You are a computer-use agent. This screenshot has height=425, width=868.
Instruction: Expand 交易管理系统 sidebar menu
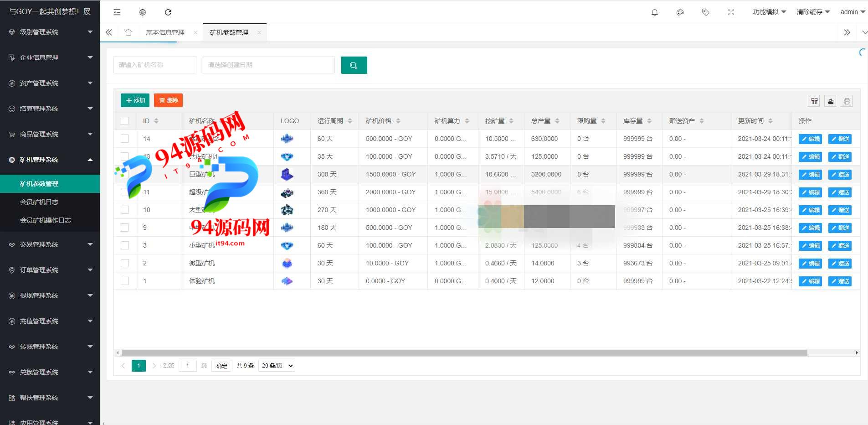point(50,244)
